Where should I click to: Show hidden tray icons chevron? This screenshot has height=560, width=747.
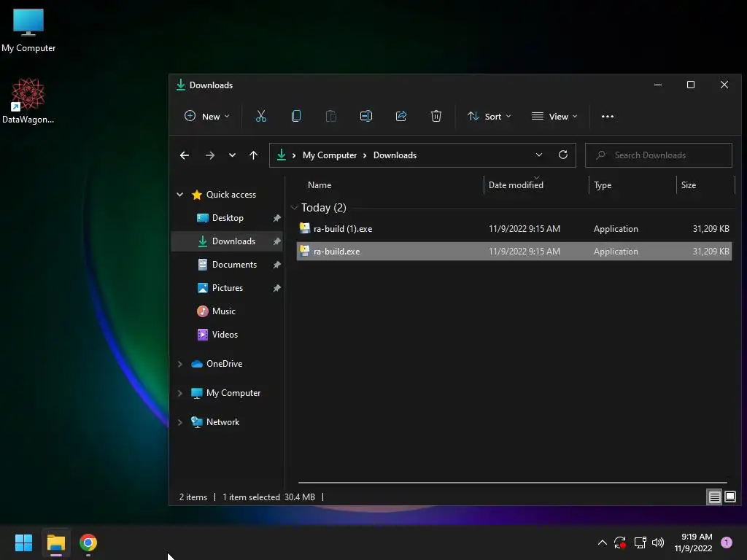(x=602, y=542)
